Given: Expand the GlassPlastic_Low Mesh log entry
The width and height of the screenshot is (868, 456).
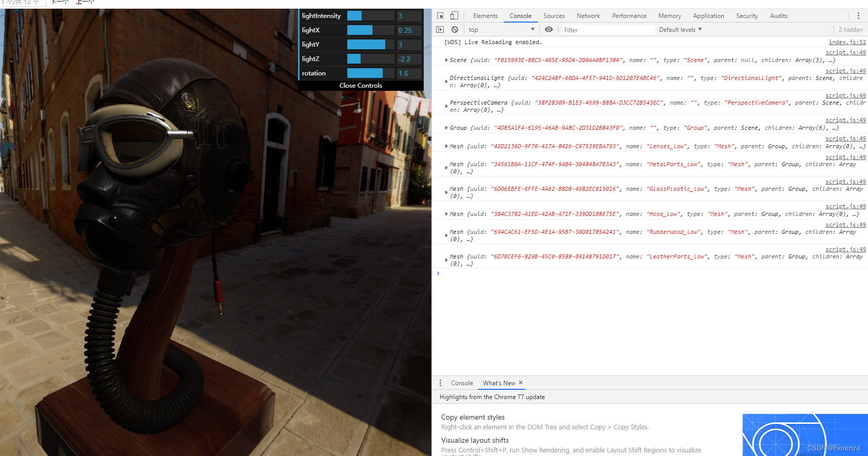Looking at the screenshot, I should pos(446,192).
